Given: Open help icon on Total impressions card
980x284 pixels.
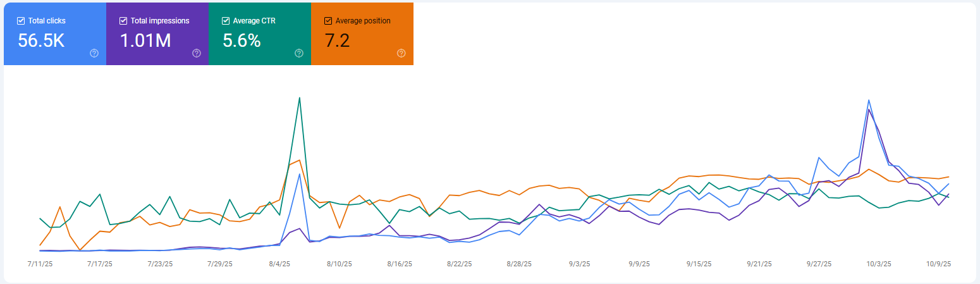Looking at the screenshot, I should click(x=197, y=53).
